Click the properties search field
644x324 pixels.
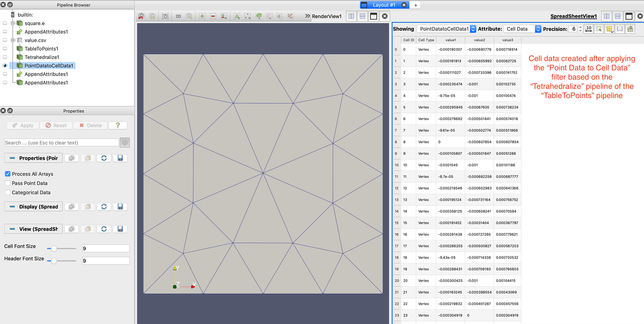61,143
